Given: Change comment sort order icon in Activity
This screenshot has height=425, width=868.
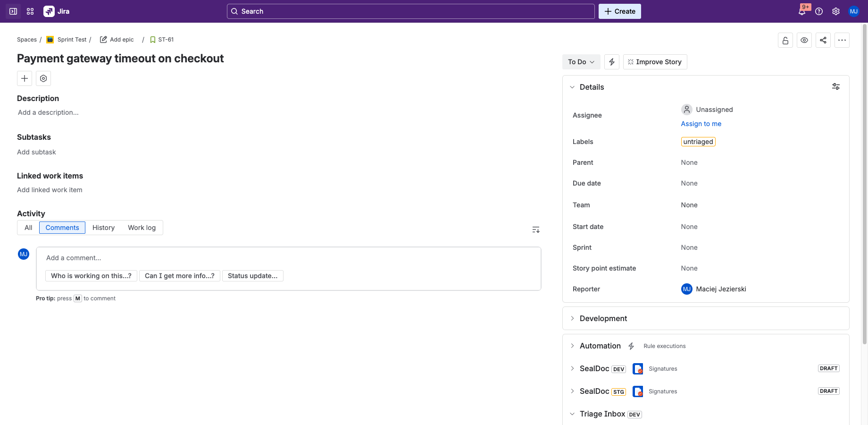Looking at the screenshot, I should (535, 229).
